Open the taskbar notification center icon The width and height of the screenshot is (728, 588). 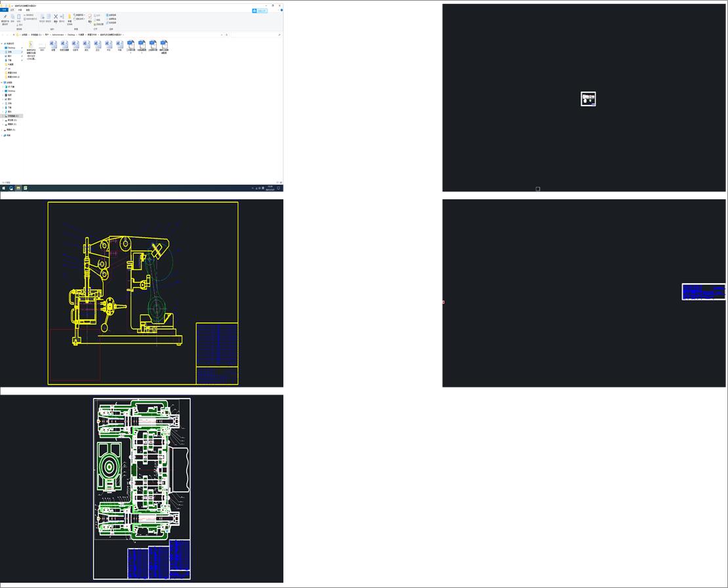coord(279,188)
